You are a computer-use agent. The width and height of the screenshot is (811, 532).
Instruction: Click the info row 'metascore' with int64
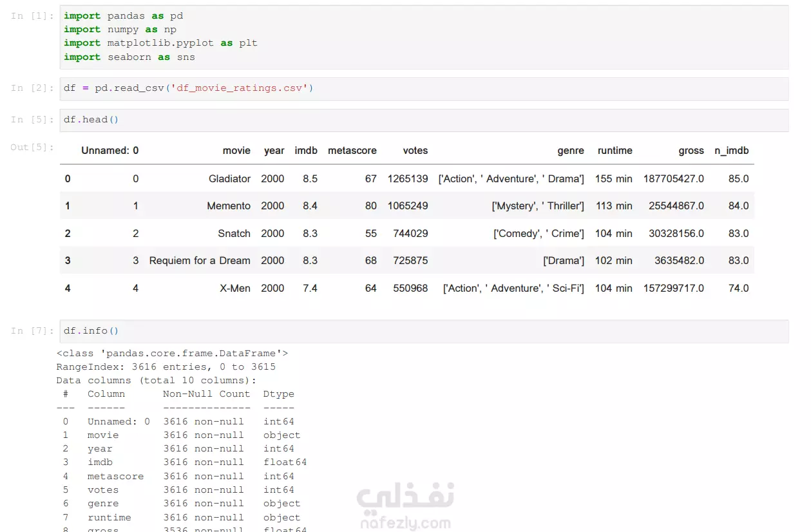tap(178, 476)
